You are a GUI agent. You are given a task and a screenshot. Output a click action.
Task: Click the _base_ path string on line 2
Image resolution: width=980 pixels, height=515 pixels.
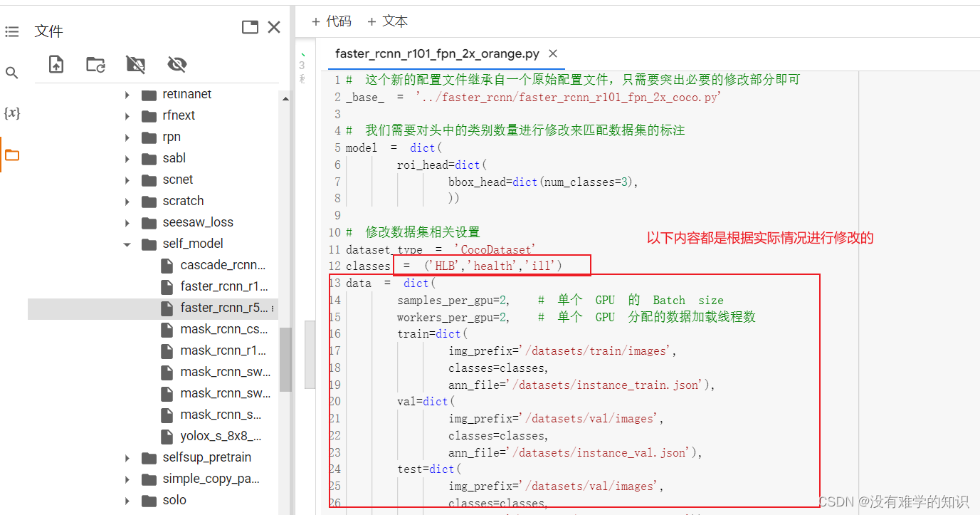568,97
